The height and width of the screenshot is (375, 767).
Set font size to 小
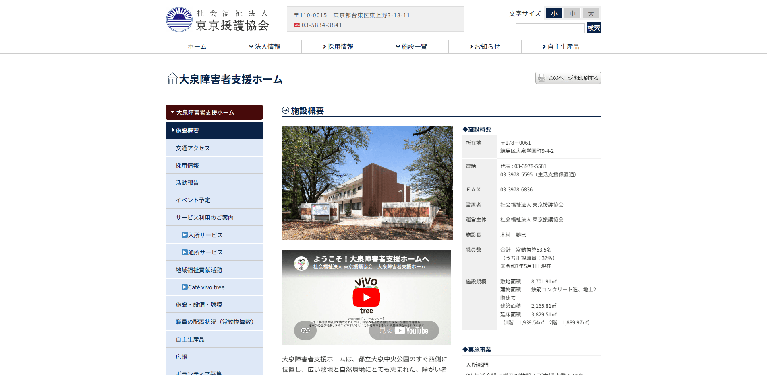pyautogui.click(x=554, y=13)
